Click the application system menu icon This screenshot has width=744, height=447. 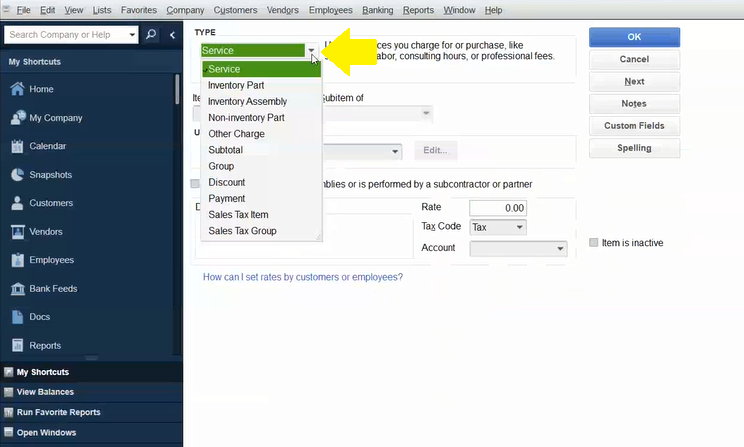coord(6,9)
